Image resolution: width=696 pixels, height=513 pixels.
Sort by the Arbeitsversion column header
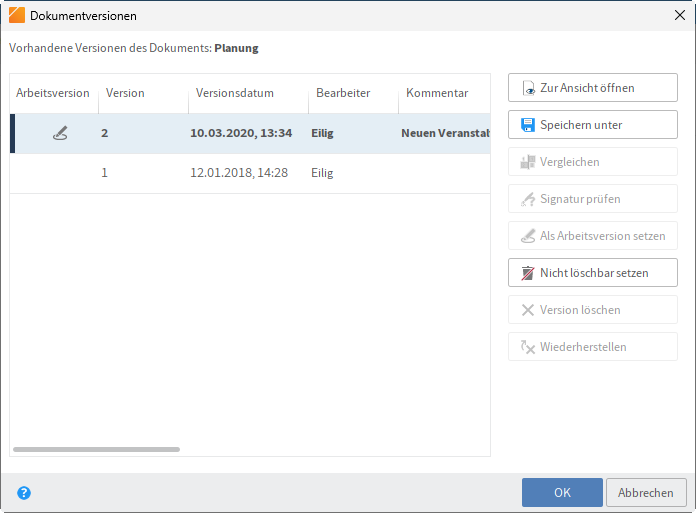click(53, 93)
